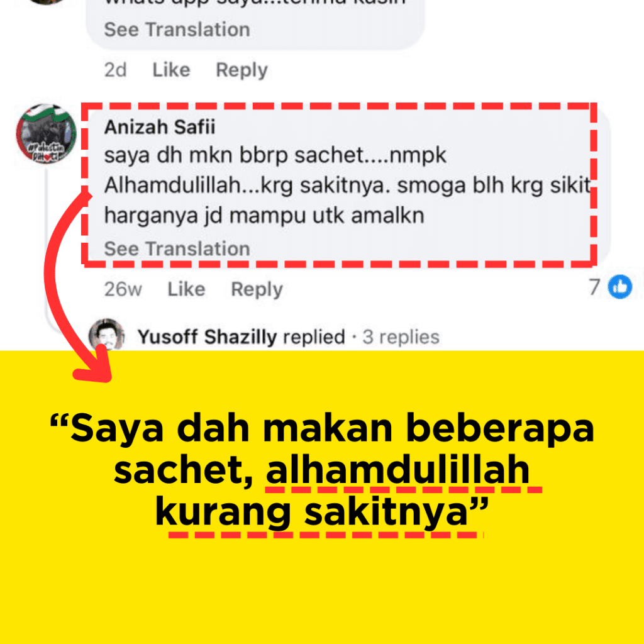Screen dimensions: 644x644
Task: View the 7 reactions count
Action: click(x=594, y=287)
